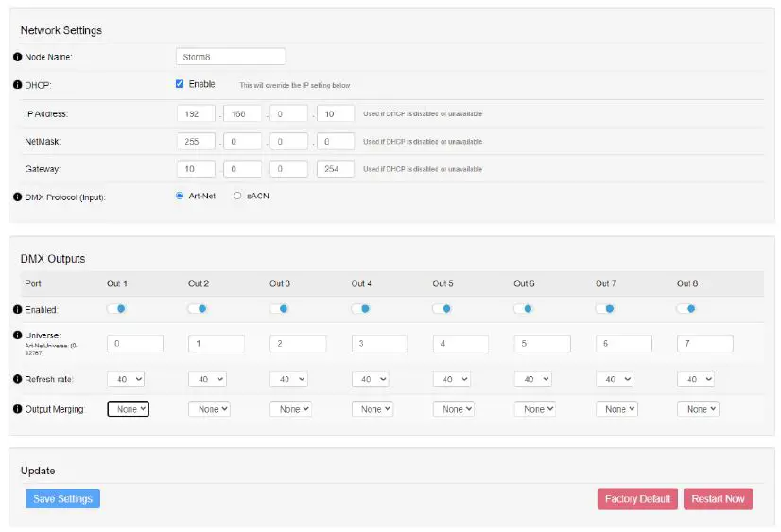The image size is (781, 532).
Task: Click the 'This will override the IP setting below' note
Action: 295,86
